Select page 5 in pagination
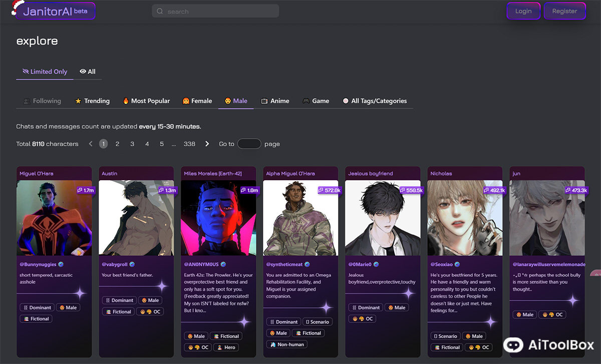 [162, 144]
